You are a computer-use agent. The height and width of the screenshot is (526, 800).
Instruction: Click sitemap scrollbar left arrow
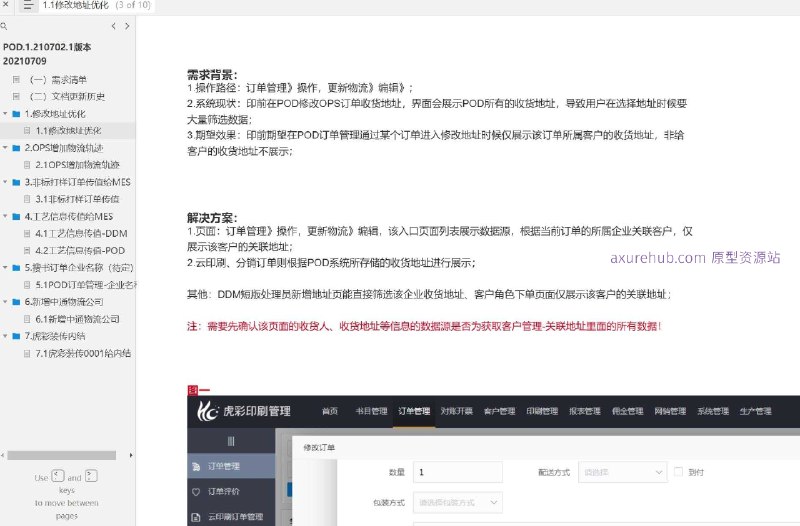[3, 455]
